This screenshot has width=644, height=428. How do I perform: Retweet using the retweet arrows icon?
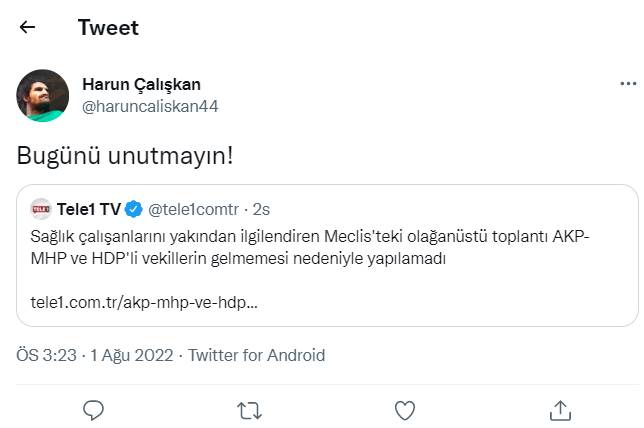(x=249, y=409)
